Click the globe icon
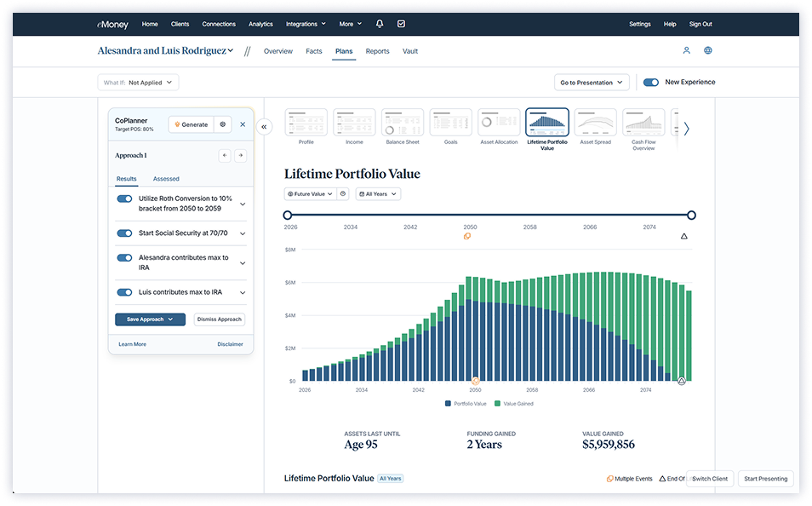812x506 pixels. click(x=708, y=51)
